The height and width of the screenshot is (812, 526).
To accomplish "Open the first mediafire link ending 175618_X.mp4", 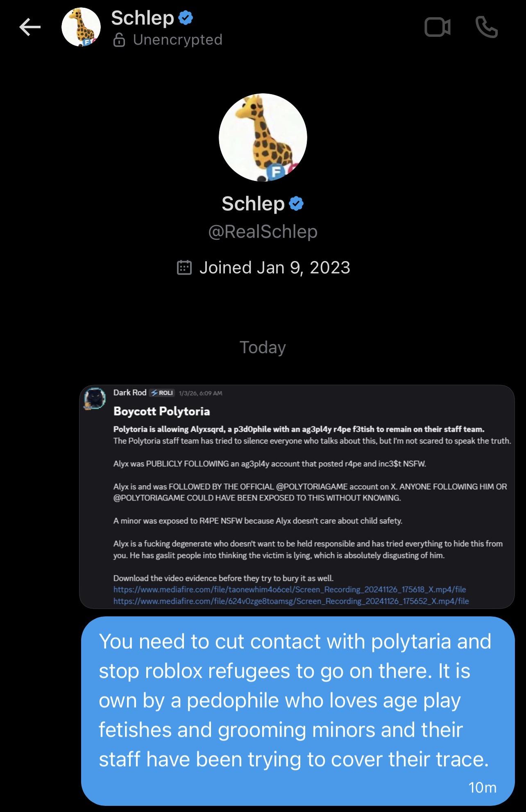I will (290, 589).
